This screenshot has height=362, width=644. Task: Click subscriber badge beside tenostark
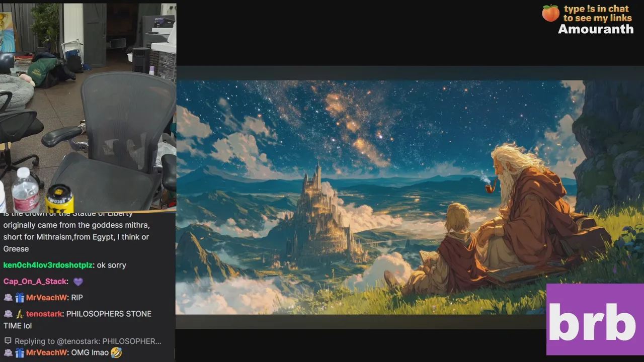tap(8, 314)
